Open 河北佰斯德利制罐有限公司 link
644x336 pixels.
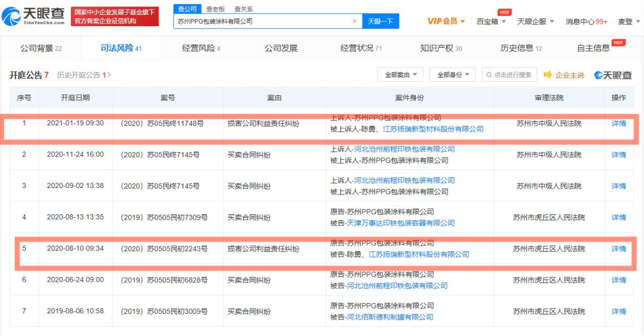coord(390,317)
